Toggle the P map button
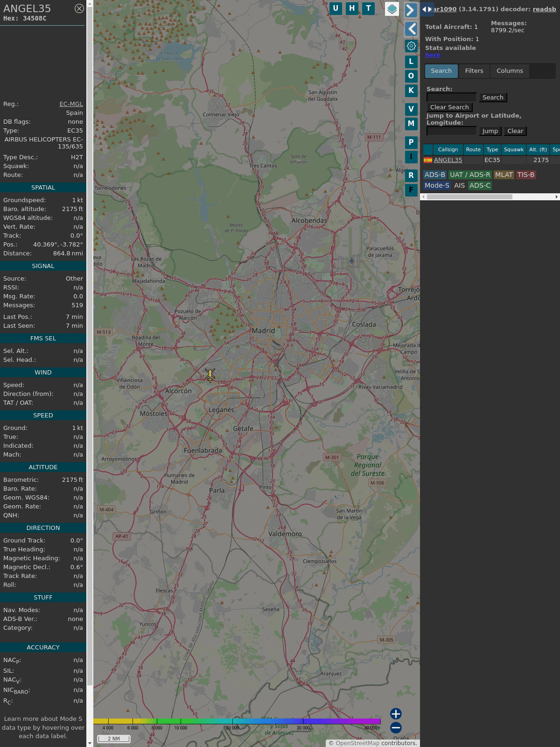Viewport: 560px width, 747px height. click(411, 142)
